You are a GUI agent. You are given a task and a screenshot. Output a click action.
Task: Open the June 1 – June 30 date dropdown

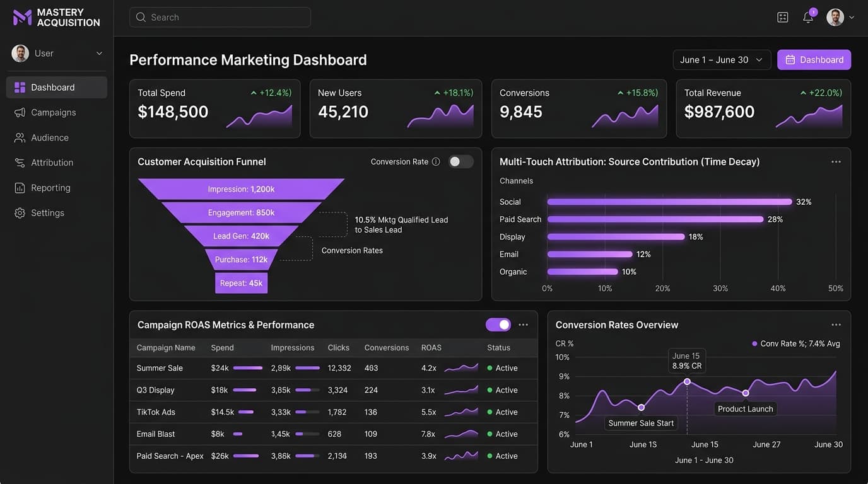[722, 60]
